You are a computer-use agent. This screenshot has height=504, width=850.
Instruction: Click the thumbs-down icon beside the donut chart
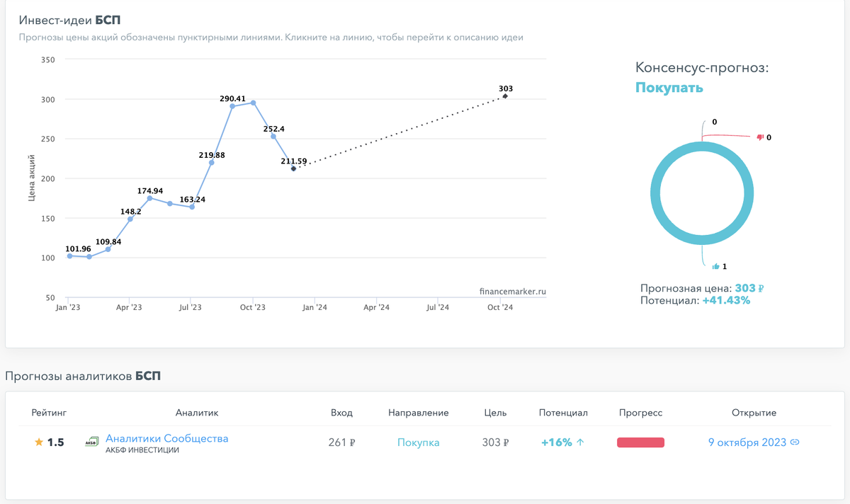pyautogui.click(x=760, y=137)
